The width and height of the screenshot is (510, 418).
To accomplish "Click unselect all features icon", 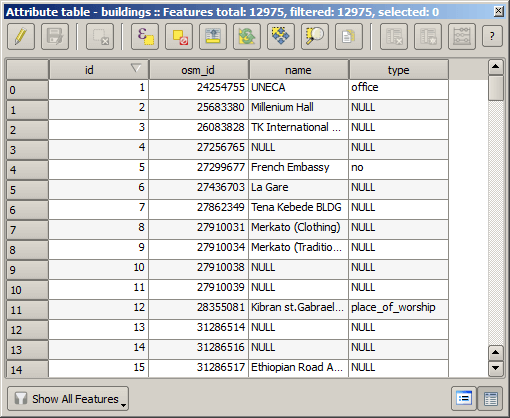I will 179,37.
